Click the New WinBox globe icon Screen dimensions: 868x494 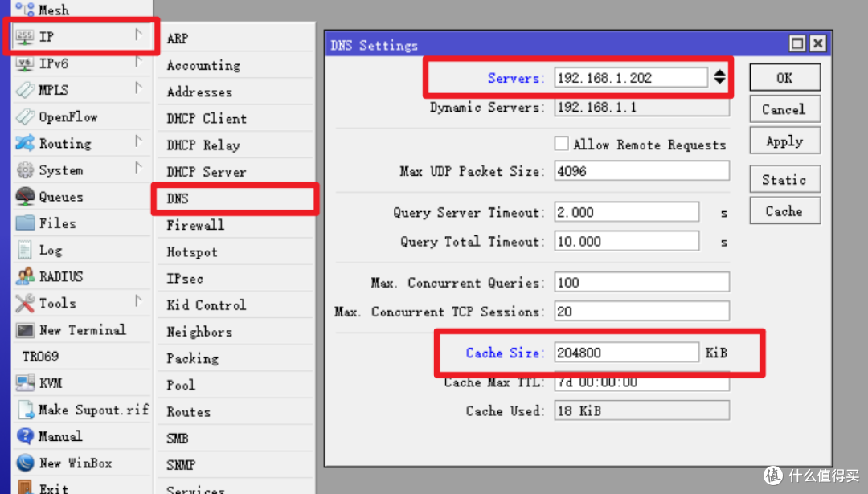(25, 463)
